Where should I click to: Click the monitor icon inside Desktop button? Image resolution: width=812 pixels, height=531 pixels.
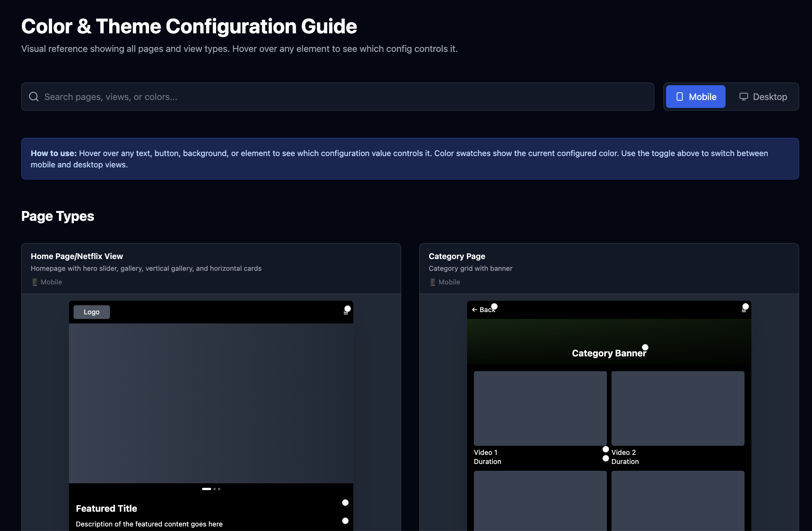click(x=743, y=97)
